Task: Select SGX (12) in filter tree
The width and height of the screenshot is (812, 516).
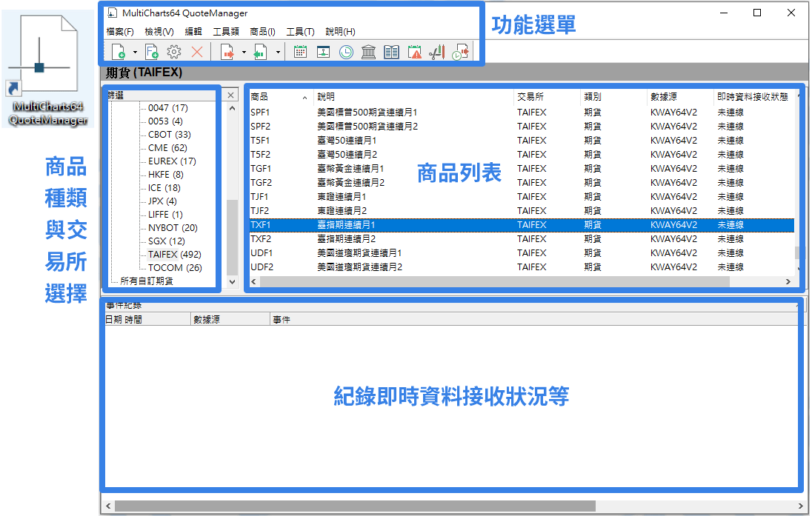Action: [166, 241]
